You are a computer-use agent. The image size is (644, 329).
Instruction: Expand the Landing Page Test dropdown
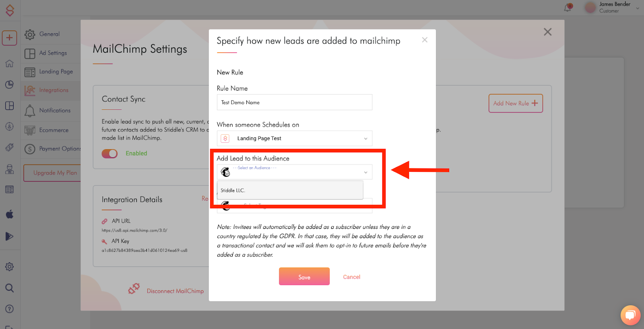coord(294,138)
